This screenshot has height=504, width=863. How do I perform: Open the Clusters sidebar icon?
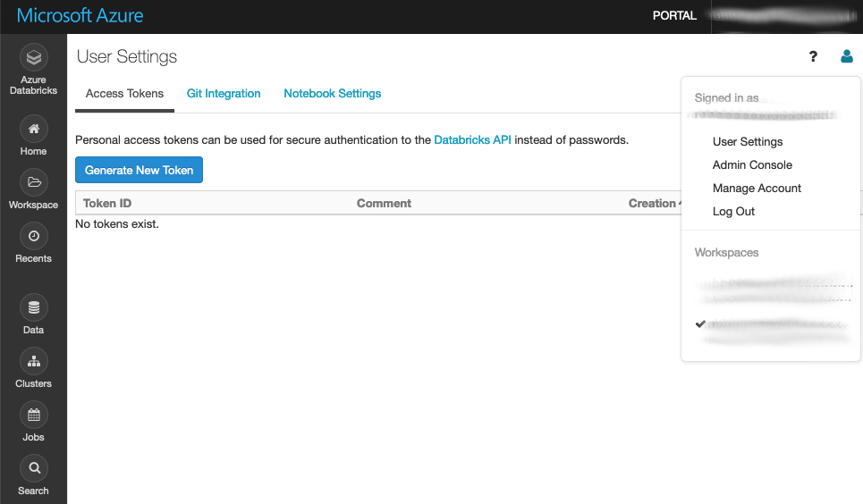click(34, 362)
